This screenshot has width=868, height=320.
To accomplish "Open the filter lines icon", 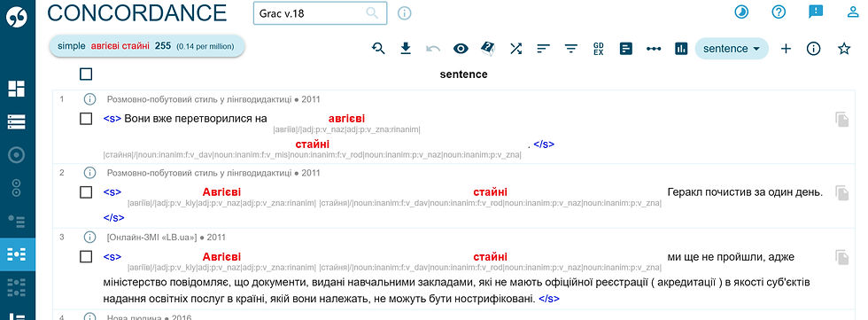I will tap(570, 49).
